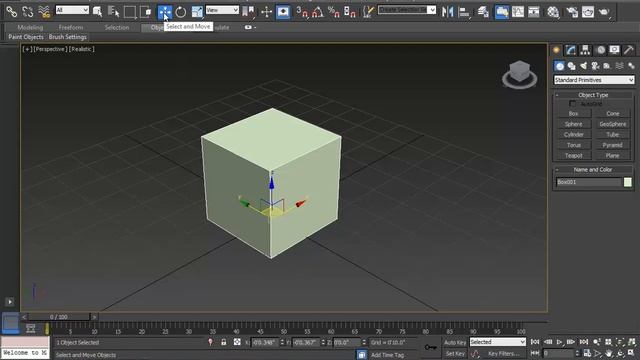Click the viewport [+] menu label
The image size is (640, 360).
click(27, 49)
